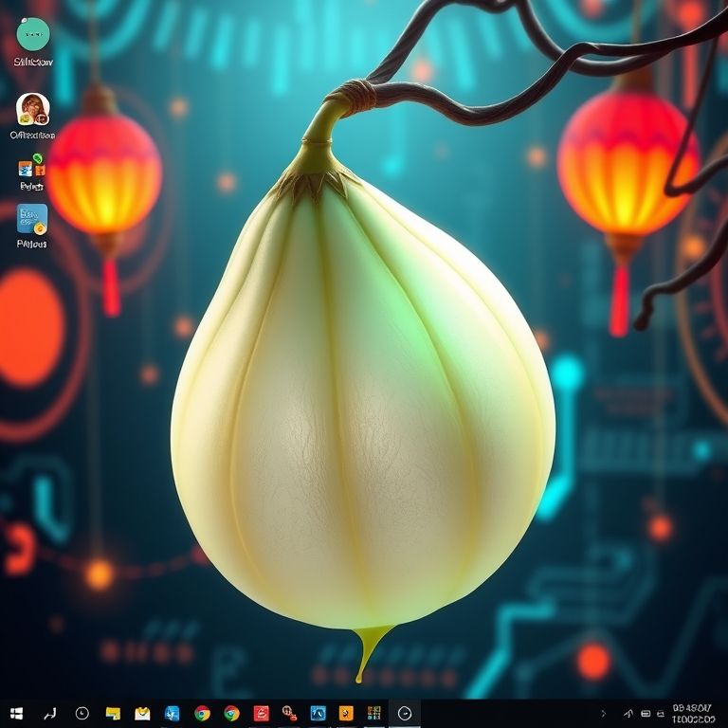Open the yellow sticky note taskbar app
The width and height of the screenshot is (728, 728).
coord(113,713)
